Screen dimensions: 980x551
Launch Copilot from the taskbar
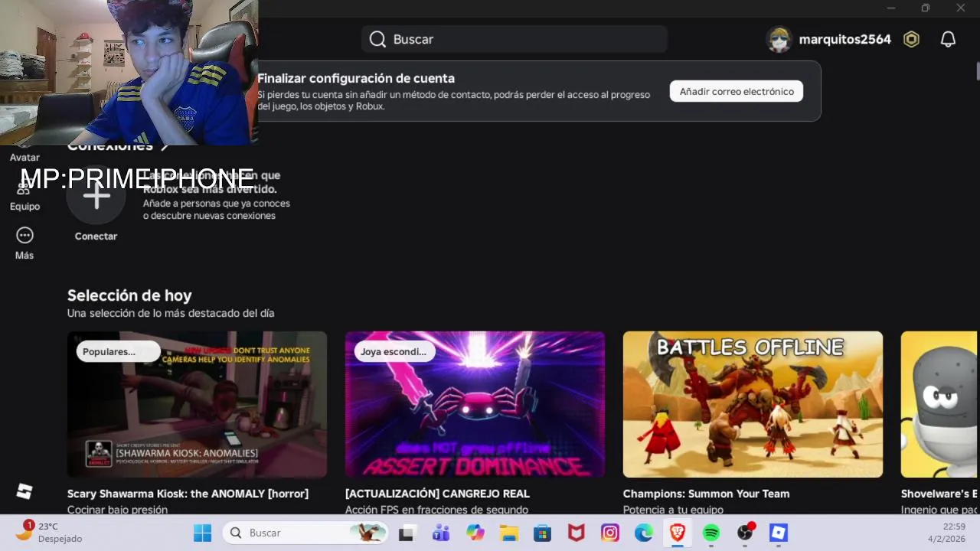point(475,533)
